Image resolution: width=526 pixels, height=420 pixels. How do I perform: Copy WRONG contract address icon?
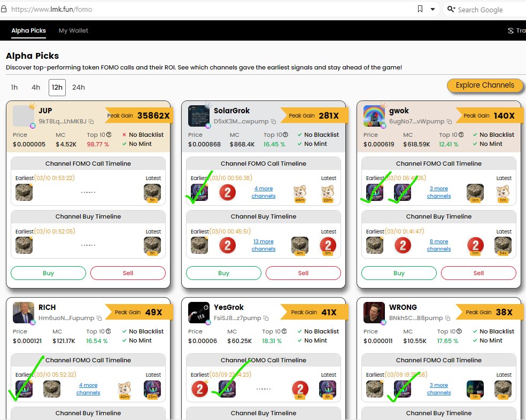click(447, 318)
